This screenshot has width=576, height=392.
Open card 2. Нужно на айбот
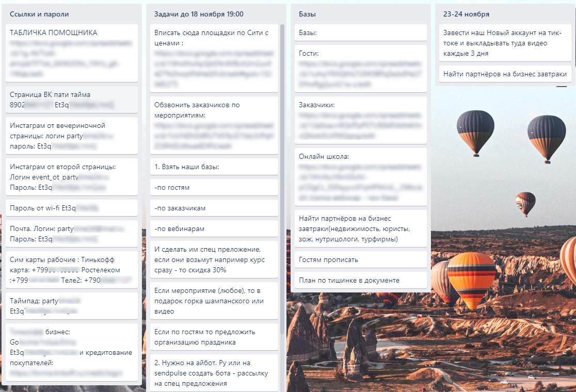[x=214, y=372]
